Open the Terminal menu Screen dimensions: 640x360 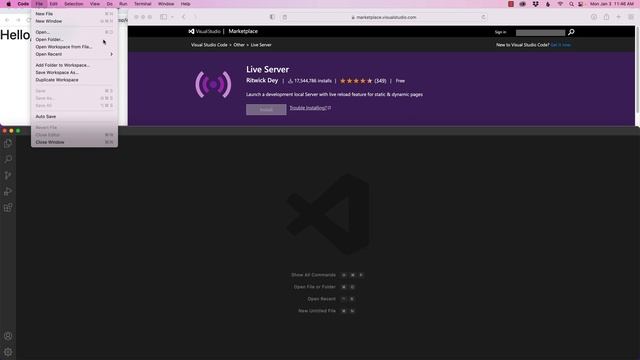[x=142, y=4]
